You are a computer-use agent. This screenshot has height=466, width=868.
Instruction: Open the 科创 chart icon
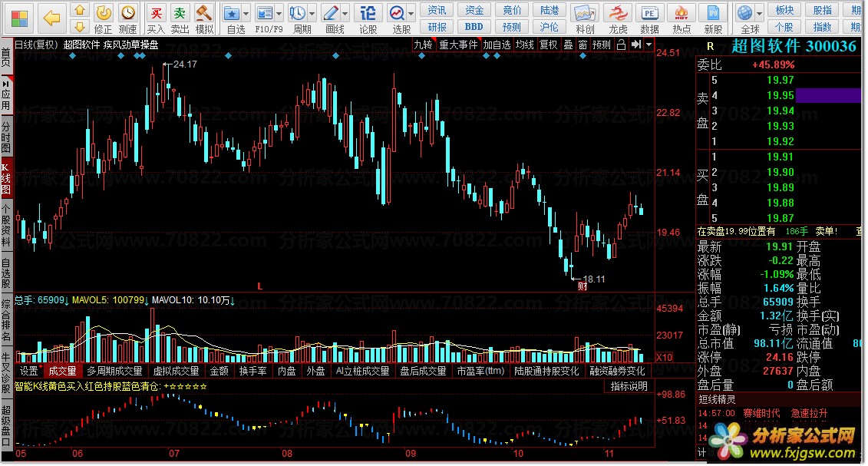(585, 13)
